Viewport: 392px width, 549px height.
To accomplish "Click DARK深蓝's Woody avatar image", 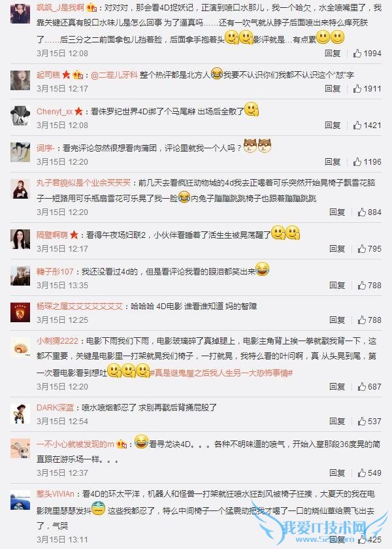I will [20, 414].
